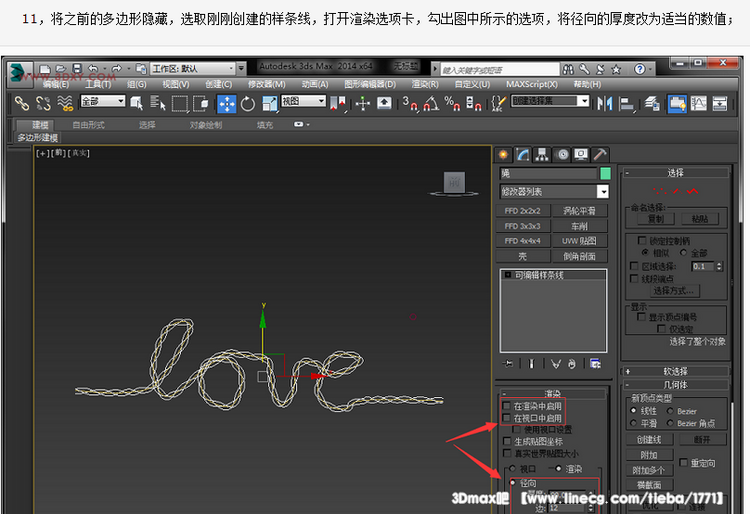Image resolution: width=750 pixels, height=514 pixels.
Task: Switch to the Create panel tab
Action: click(503, 154)
